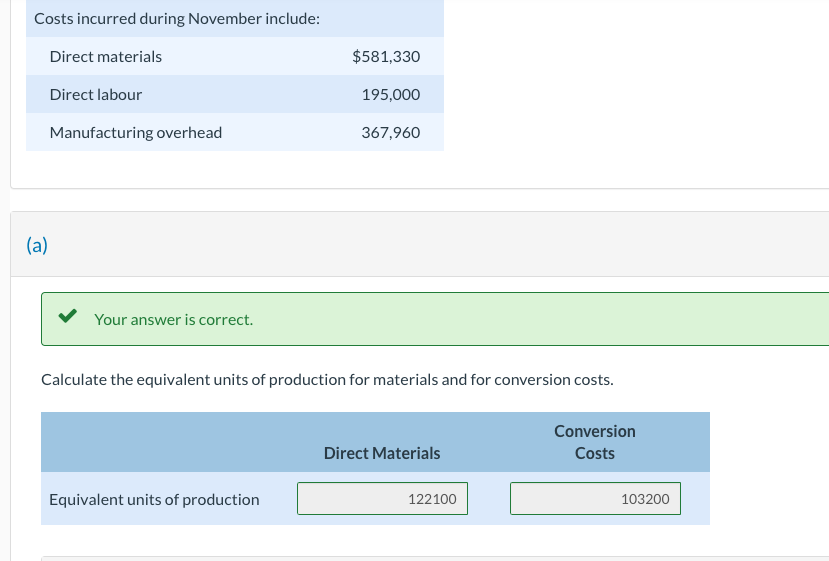
Task: Click the 'Calculate the equivalent units' instruction text
Action: tap(327, 380)
